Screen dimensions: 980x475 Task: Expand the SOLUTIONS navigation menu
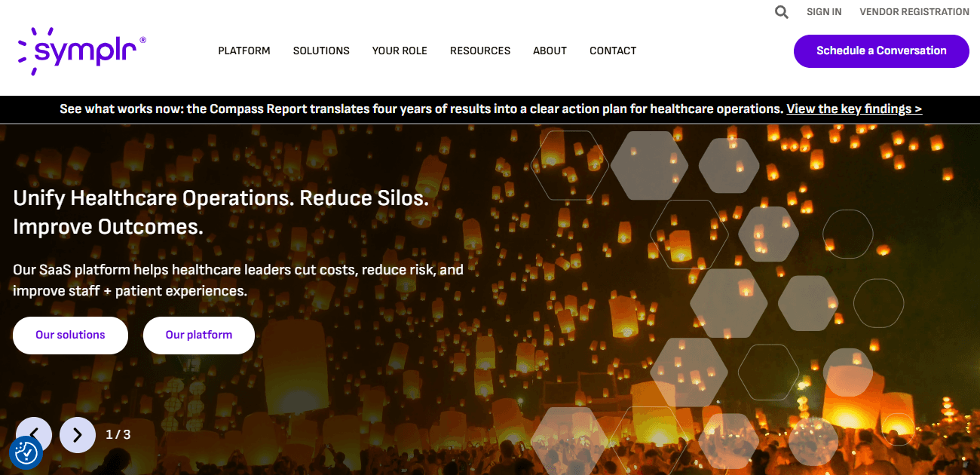point(321,51)
